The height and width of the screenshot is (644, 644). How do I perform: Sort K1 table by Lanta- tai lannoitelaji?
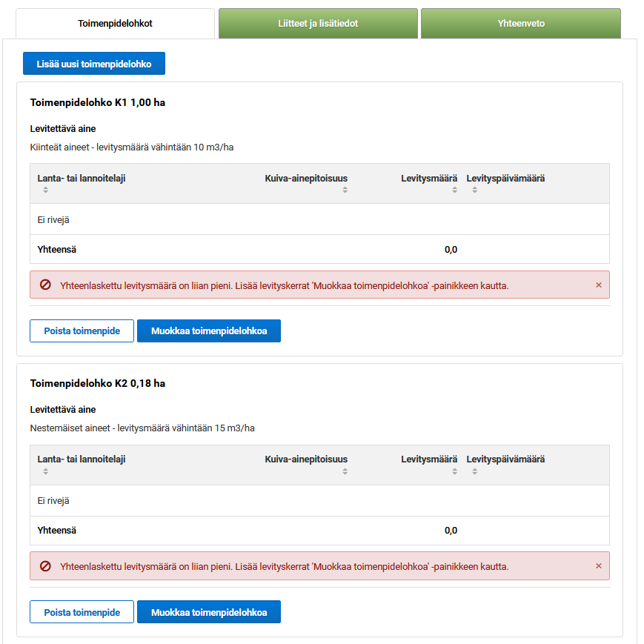point(82,179)
